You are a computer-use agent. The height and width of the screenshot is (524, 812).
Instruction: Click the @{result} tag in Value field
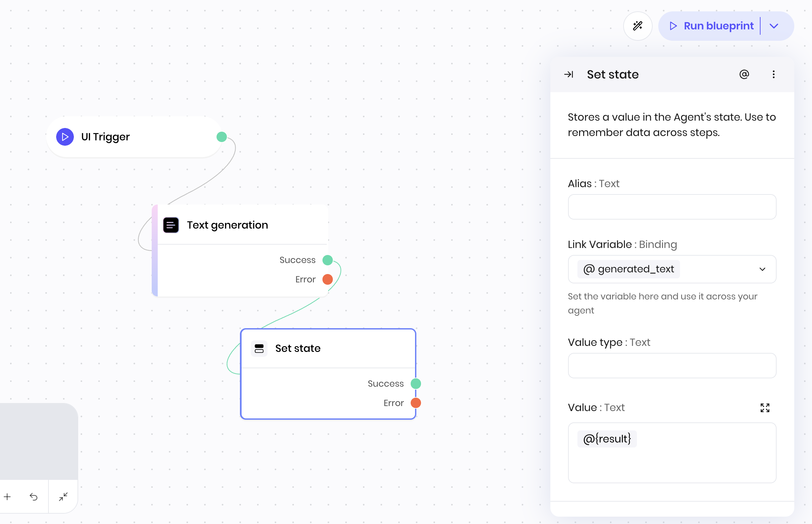coord(607,438)
